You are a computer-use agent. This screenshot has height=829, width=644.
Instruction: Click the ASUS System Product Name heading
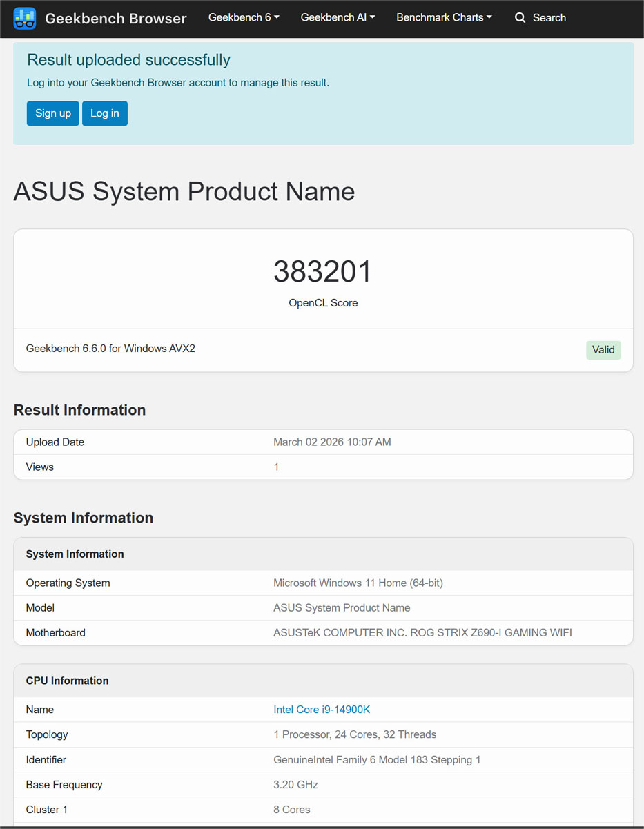point(184,191)
